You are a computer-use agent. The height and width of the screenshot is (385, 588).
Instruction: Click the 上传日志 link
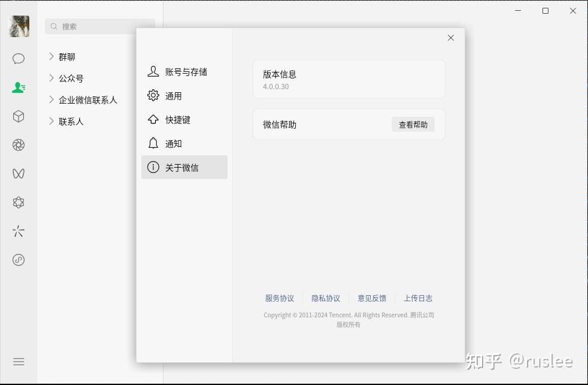pyautogui.click(x=418, y=298)
